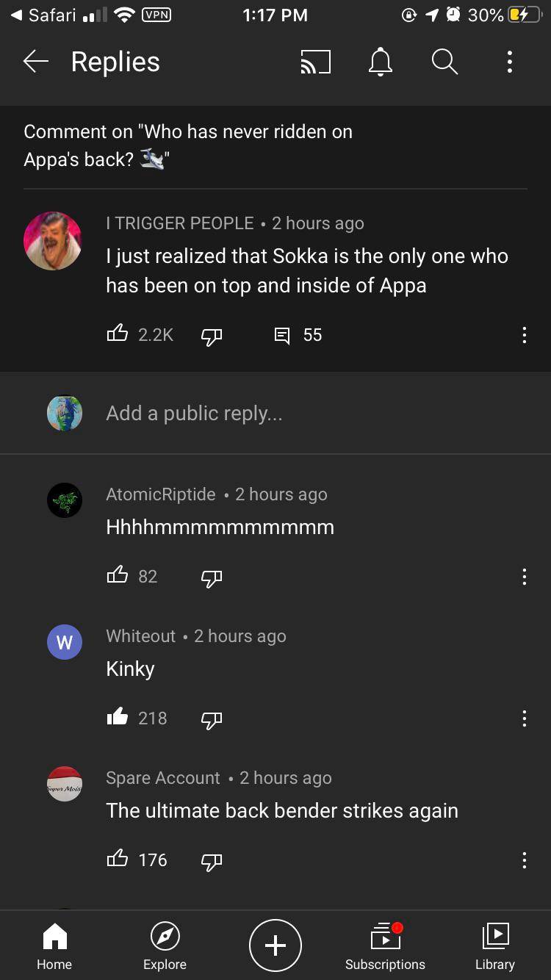The height and width of the screenshot is (980, 551).
Task: Open the Cast to TV icon
Action: (x=315, y=62)
